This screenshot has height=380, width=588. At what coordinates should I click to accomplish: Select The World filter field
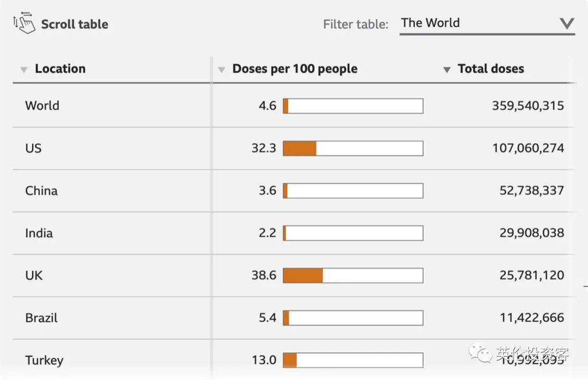[x=487, y=24]
